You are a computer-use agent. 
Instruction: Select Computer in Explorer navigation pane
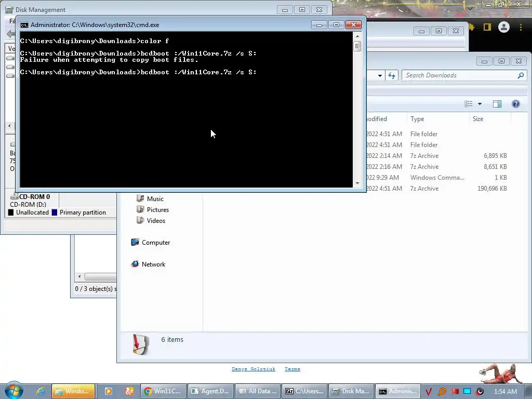click(x=150, y=242)
